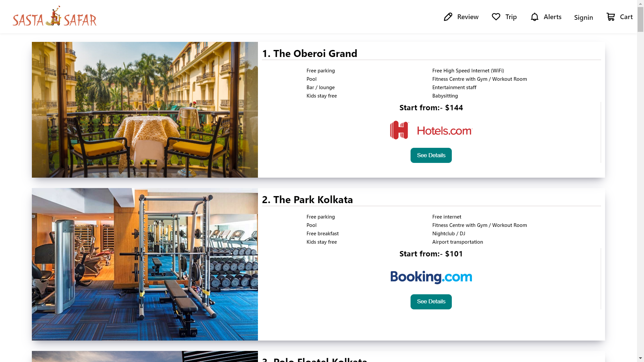Click the heart Trip icon
Image resolution: width=644 pixels, height=362 pixels.
[496, 17]
